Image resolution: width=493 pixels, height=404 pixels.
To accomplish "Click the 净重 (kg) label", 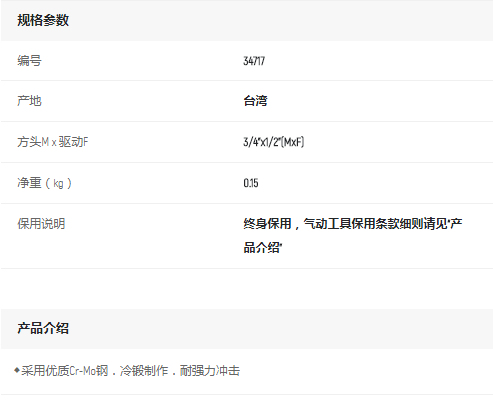I will pos(44,183).
